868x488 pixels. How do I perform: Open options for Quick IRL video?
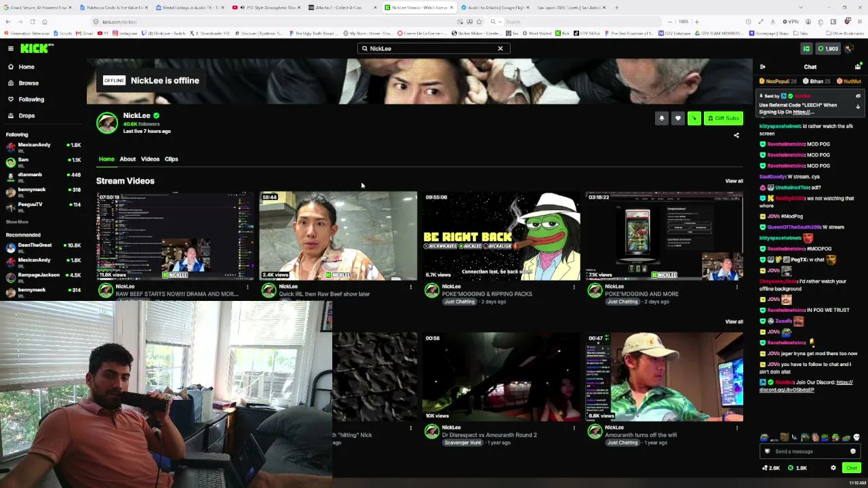click(410, 287)
